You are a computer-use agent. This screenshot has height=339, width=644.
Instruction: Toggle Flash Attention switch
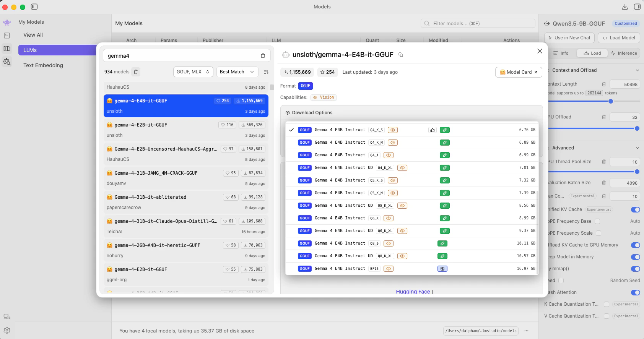click(x=635, y=292)
